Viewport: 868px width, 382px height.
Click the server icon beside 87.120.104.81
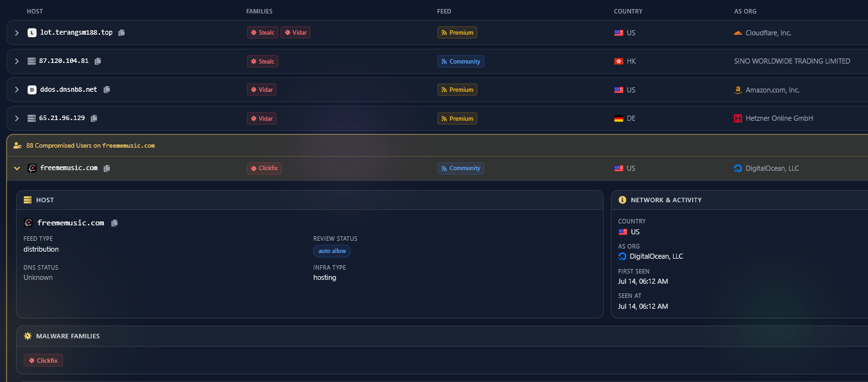(x=32, y=62)
